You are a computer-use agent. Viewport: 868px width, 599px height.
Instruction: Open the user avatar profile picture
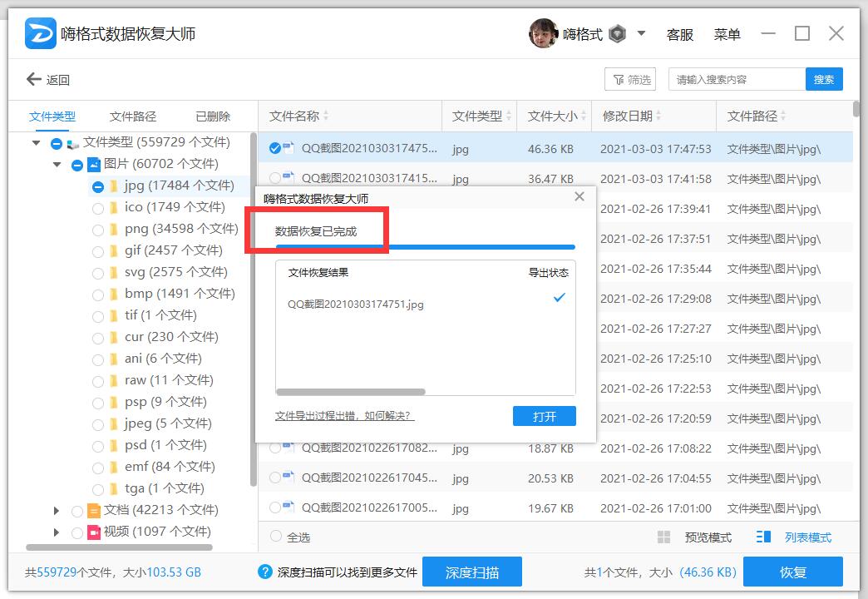(543, 33)
